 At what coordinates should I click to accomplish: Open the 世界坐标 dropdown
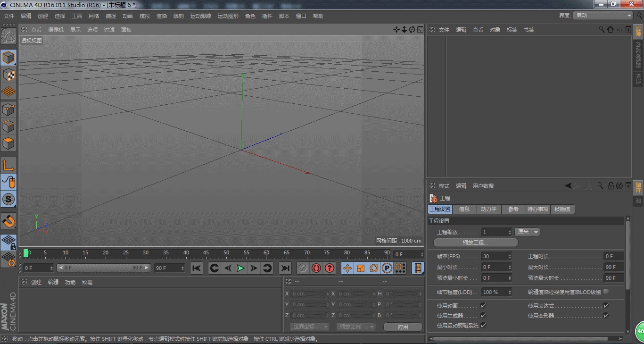[309, 327]
